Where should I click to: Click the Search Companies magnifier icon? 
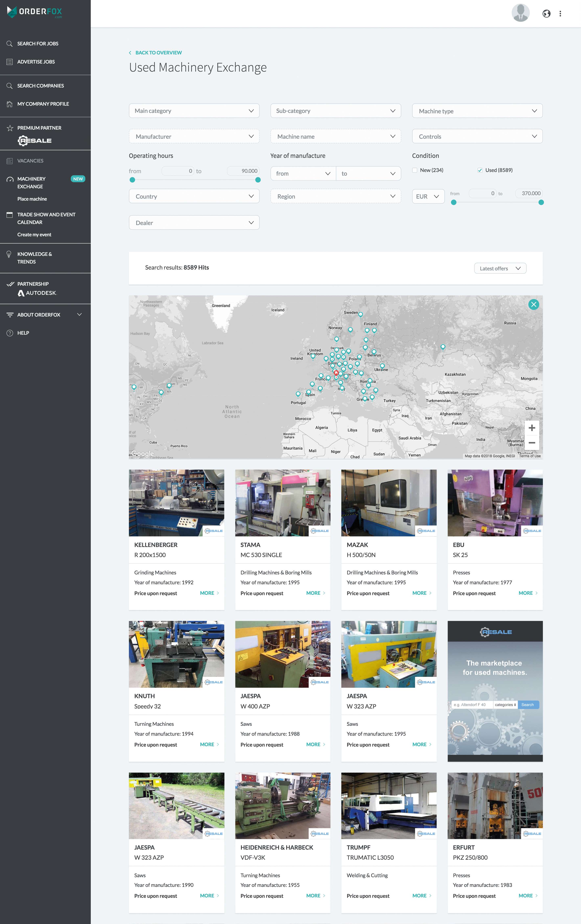click(10, 86)
